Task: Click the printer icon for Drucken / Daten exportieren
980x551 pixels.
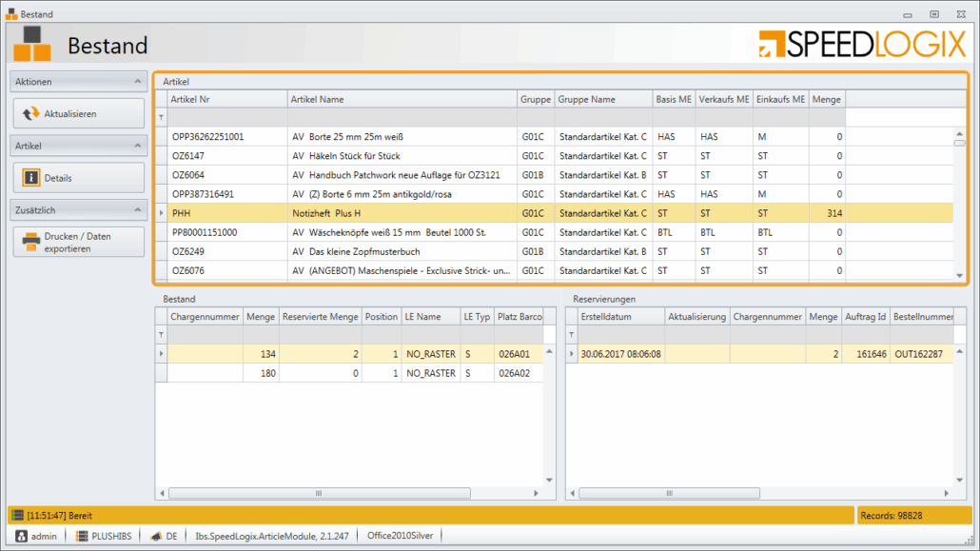Action: (30, 242)
